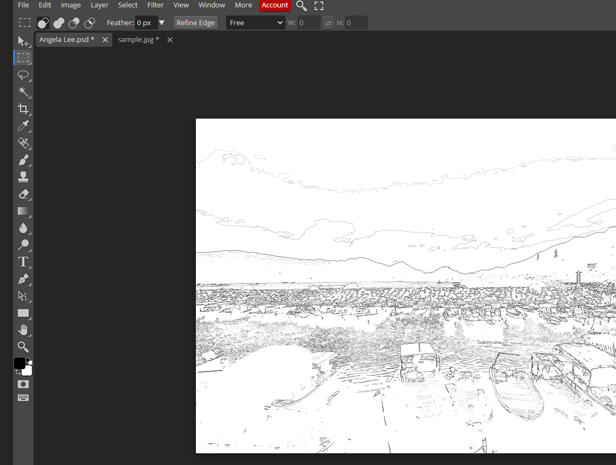Viewport: 616px width, 465px height.
Task: Click the Refine Edge button
Action: [195, 23]
